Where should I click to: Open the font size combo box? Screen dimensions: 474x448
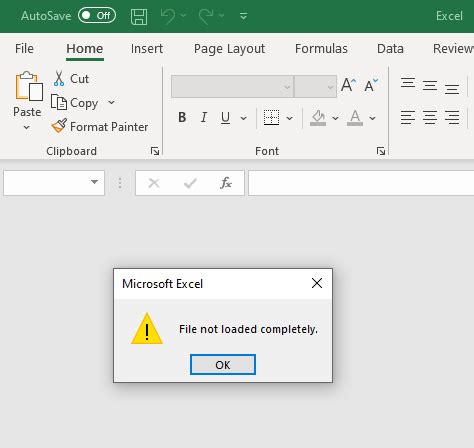[x=315, y=87]
